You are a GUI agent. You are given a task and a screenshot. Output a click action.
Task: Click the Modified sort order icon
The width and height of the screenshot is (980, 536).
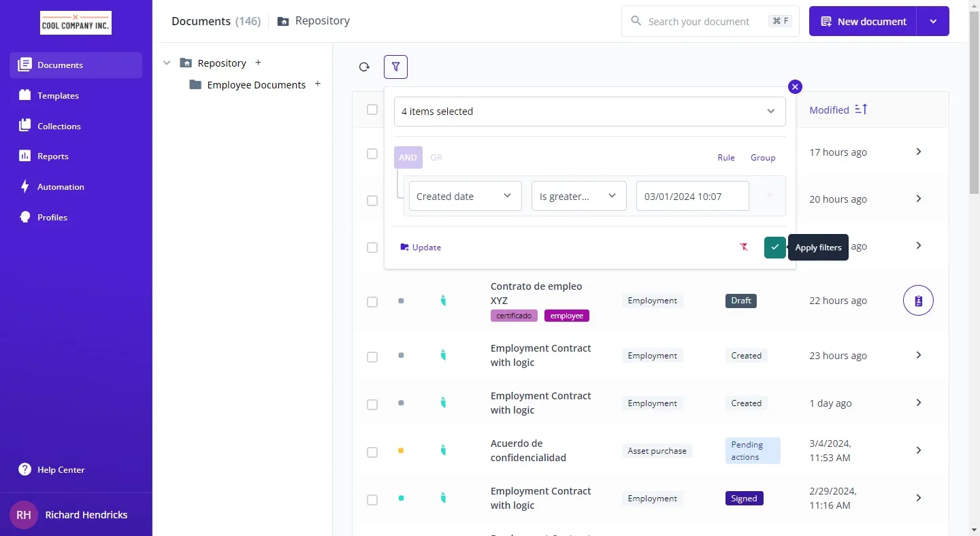(861, 110)
